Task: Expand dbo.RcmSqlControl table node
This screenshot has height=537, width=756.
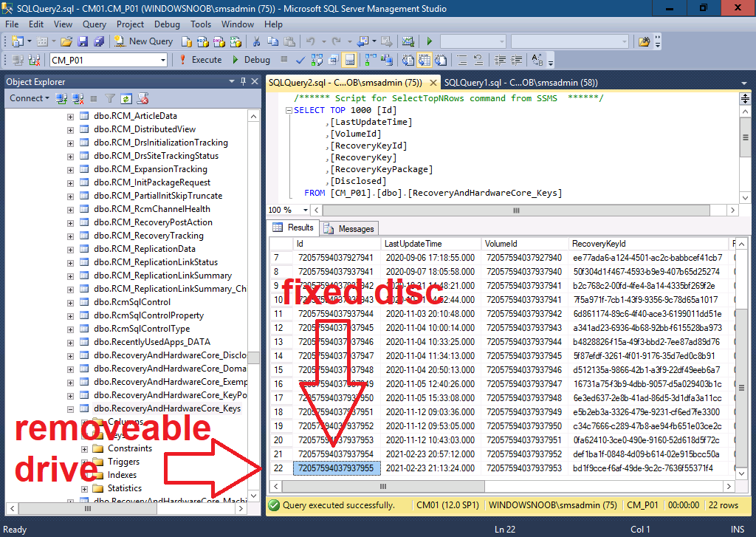Action: pyautogui.click(x=70, y=303)
